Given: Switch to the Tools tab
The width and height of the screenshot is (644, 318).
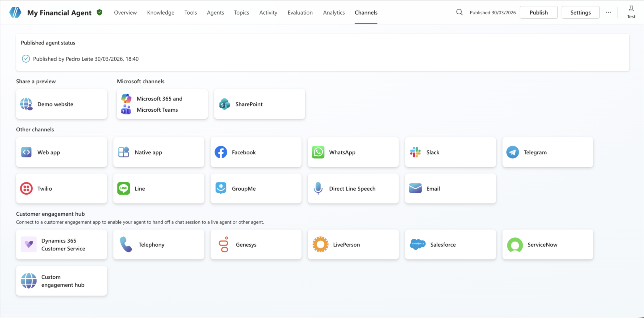Looking at the screenshot, I should [191, 12].
